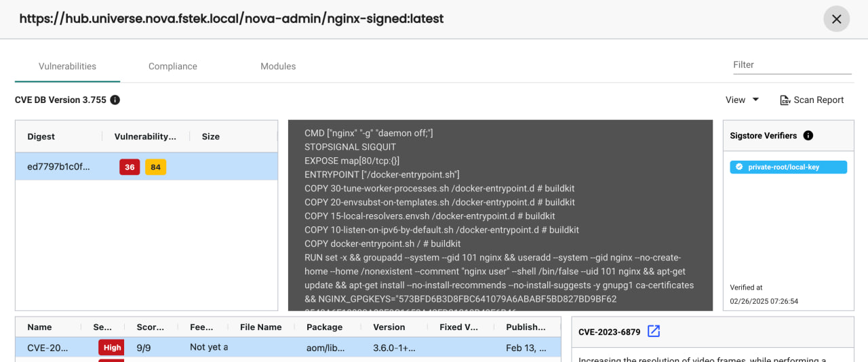Select digest row ed7797b1c0f
The image size is (868, 362).
[146, 167]
